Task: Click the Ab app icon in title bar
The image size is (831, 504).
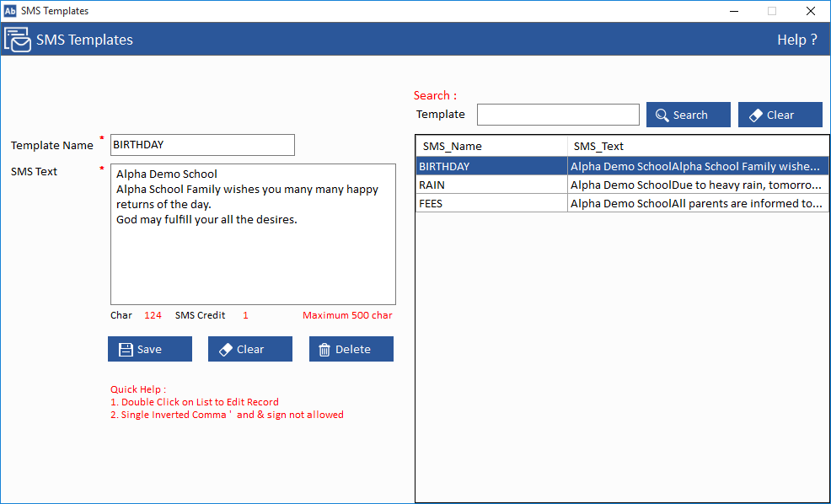Action: 10,11
